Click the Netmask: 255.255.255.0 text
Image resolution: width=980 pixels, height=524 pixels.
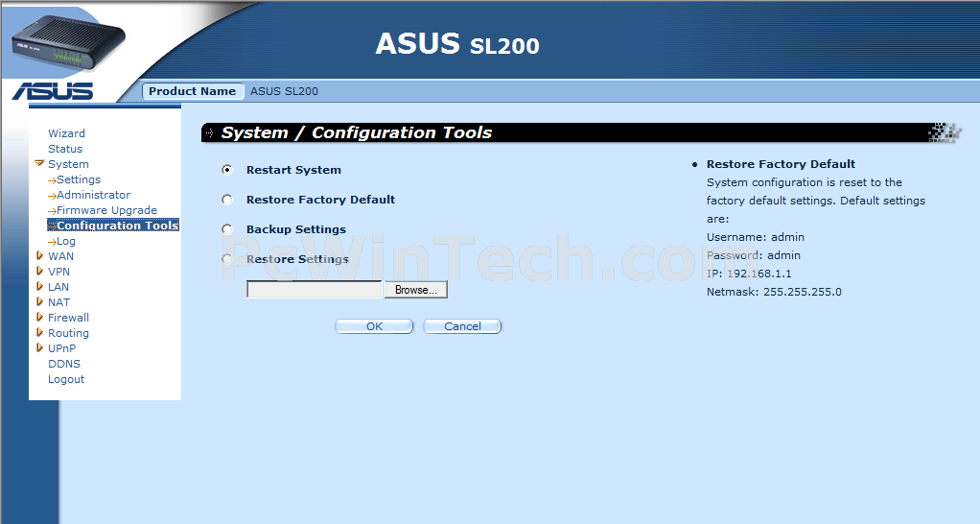(x=774, y=292)
